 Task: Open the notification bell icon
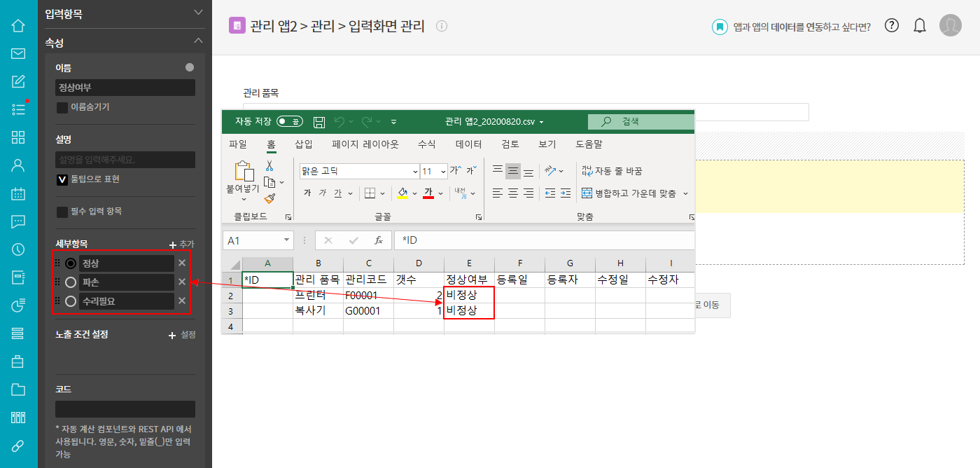point(920,26)
